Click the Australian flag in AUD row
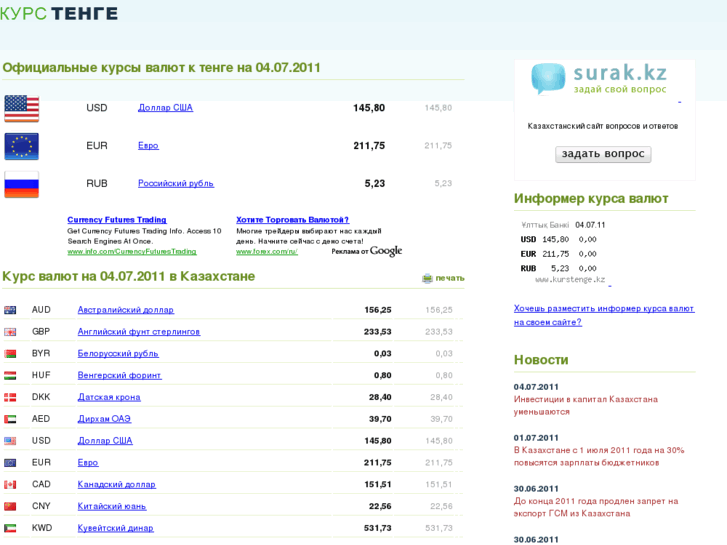The image size is (727, 545). tap(10, 310)
